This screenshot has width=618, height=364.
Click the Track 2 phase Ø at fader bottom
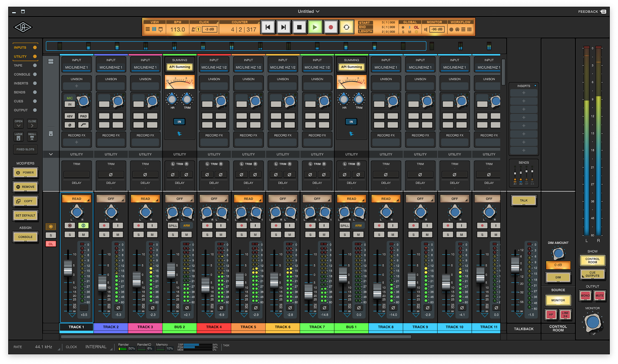(118, 308)
